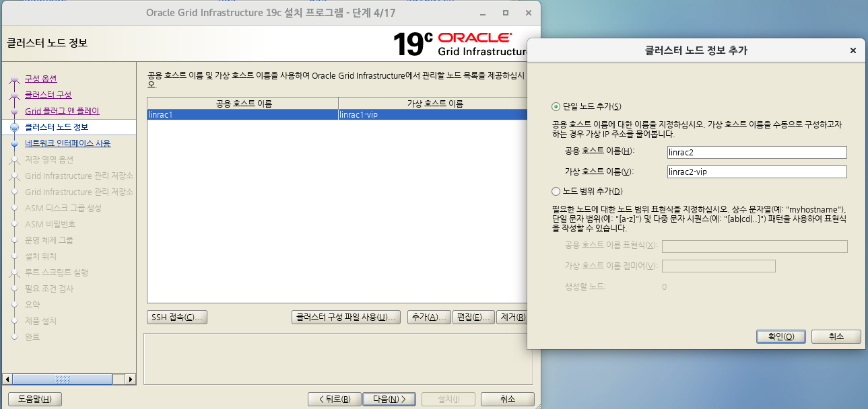Click the 설치 위치 step

tap(40, 256)
